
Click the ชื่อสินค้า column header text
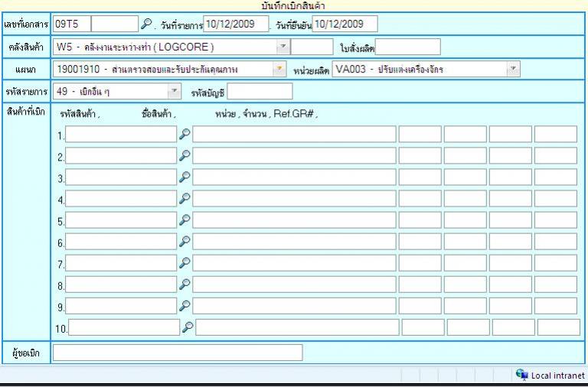click(x=158, y=114)
